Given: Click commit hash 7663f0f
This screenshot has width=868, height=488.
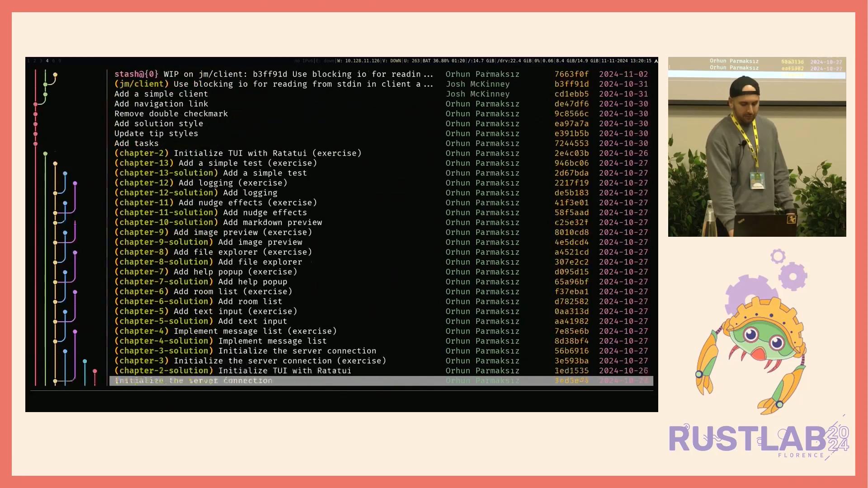Looking at the screenshot, I should pos(571,74).
